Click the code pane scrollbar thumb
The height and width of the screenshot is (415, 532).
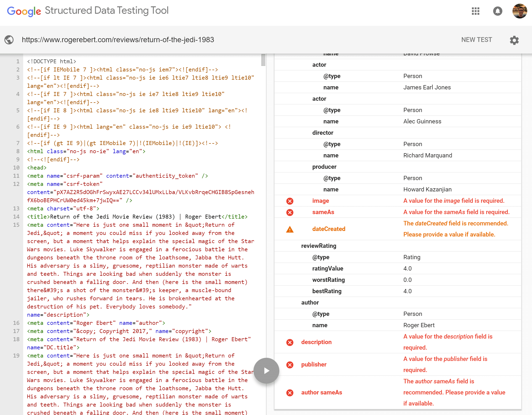coord(263,60)
